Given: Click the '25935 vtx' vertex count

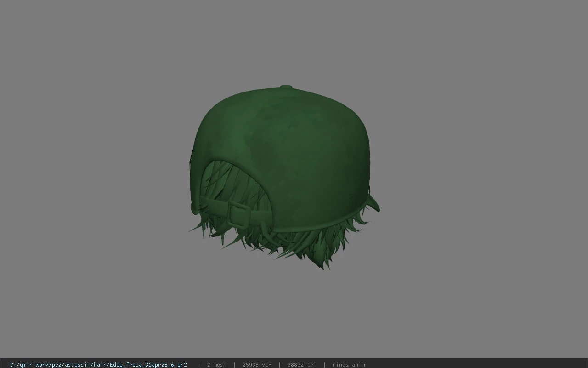Looking at the screenshot, I should pyautogui.click(x=257, y=365).
